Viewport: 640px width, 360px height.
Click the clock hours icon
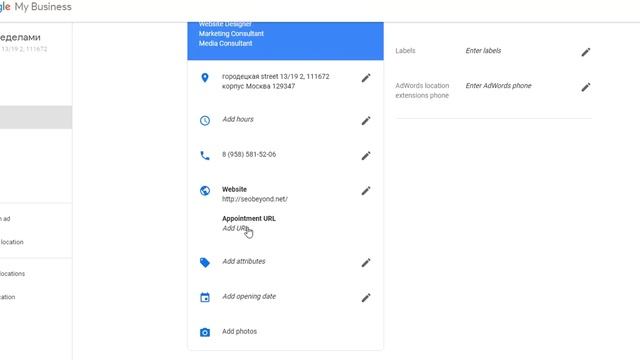205,120
